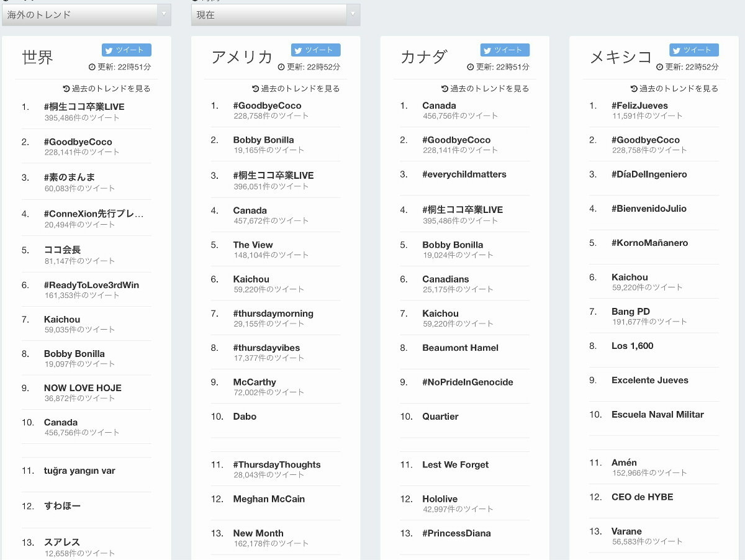Image resolution: width=745 pixels, height=560 pixels.
Task: Open #thursdayvibes trend
Action: [x=266, y=348]
